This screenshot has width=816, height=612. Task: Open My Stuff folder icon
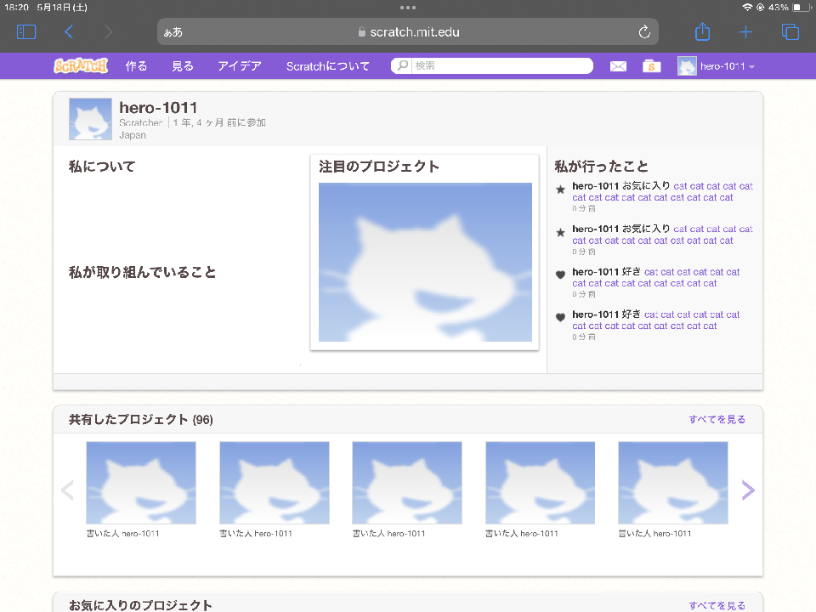click(x=651, y=66)
